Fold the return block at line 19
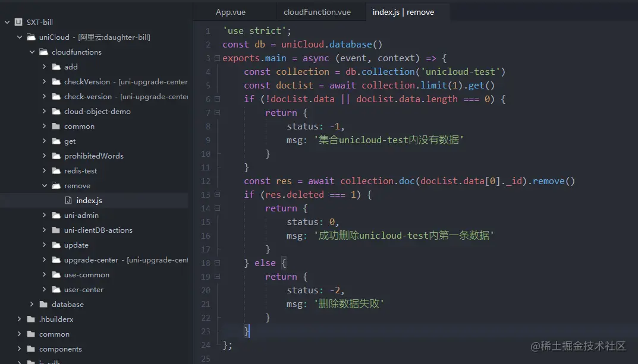The height and width of the screenshot is (364, 638). [x=217, y=277]
